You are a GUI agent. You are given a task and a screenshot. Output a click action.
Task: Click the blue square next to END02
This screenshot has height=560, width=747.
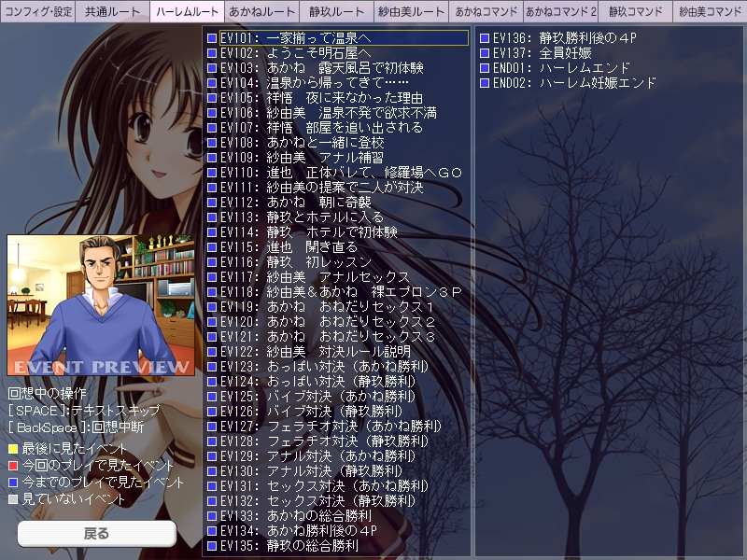click(485, 83)
